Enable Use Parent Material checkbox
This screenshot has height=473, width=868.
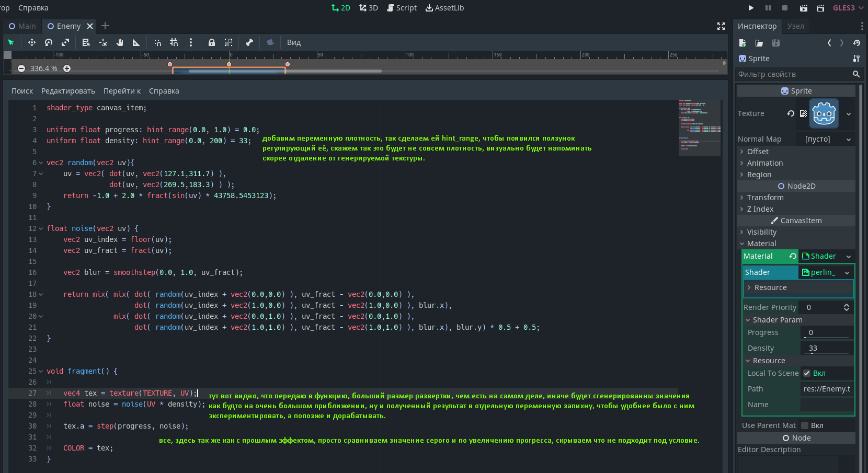tap(805, 425)
